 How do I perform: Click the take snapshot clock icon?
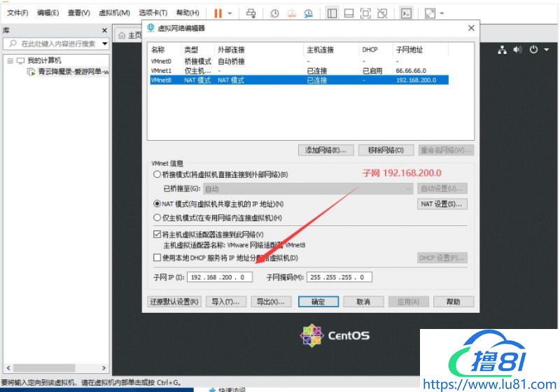click(274, 13)
